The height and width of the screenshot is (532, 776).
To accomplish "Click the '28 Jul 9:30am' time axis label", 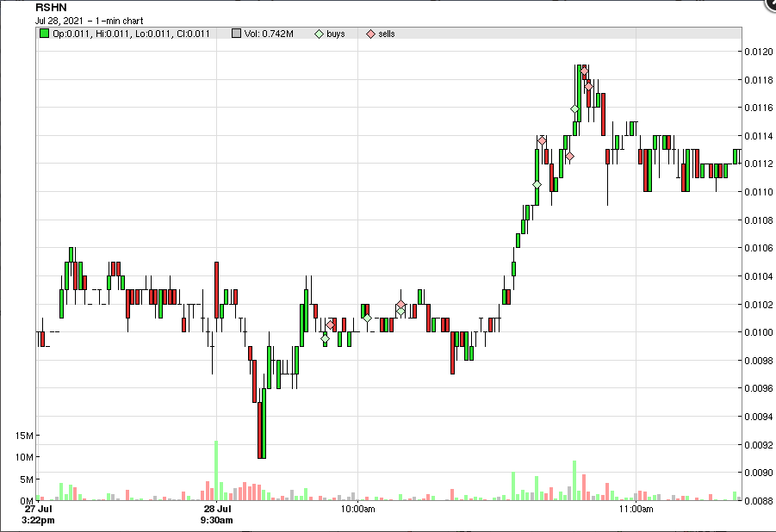I will point(217,514).
